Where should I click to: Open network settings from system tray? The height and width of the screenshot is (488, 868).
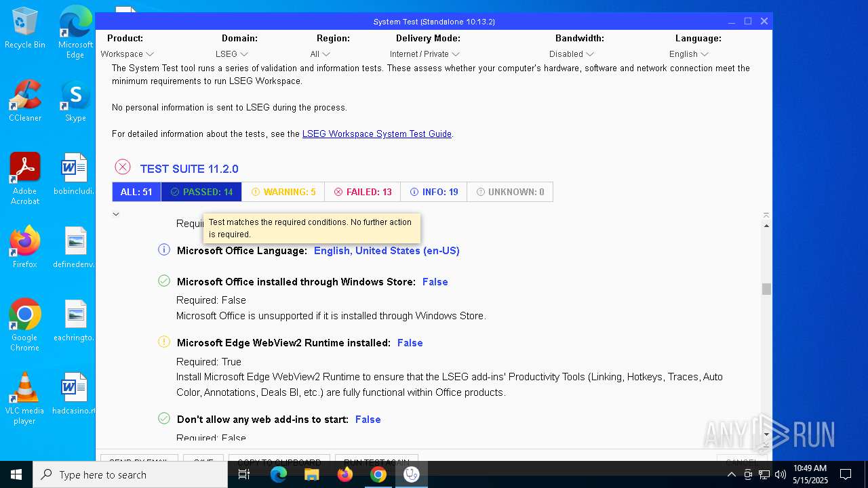click(764, 474)
